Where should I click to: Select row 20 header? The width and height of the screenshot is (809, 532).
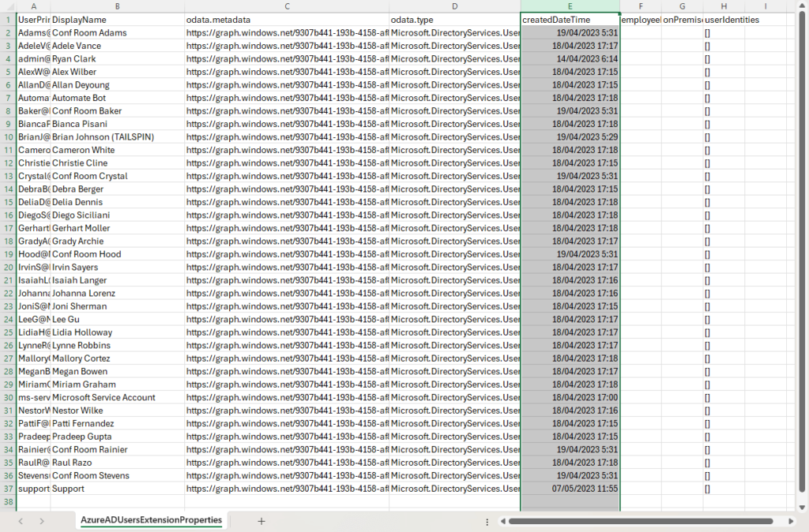tap(8, 267)
